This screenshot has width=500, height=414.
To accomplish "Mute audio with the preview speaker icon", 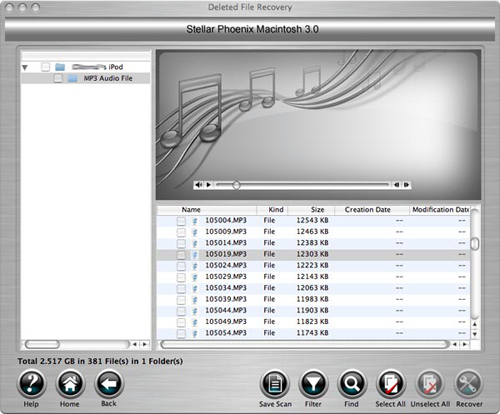I will pos(199,185).
